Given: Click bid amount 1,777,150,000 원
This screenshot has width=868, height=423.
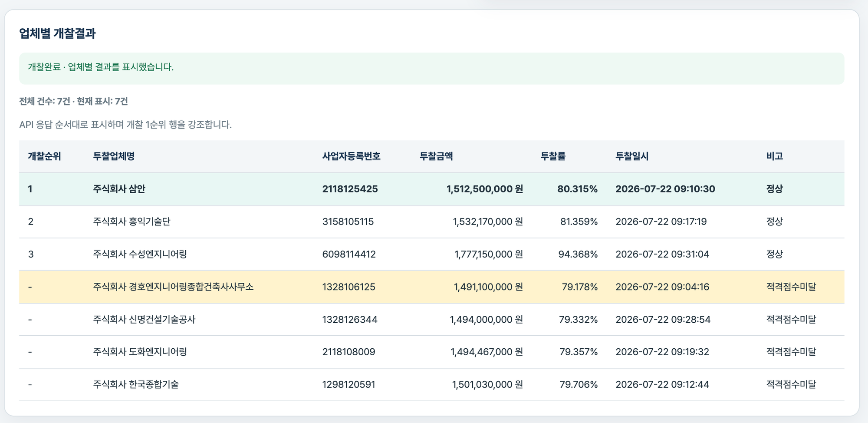Looking at the screenshot, I should coord(489,254).
